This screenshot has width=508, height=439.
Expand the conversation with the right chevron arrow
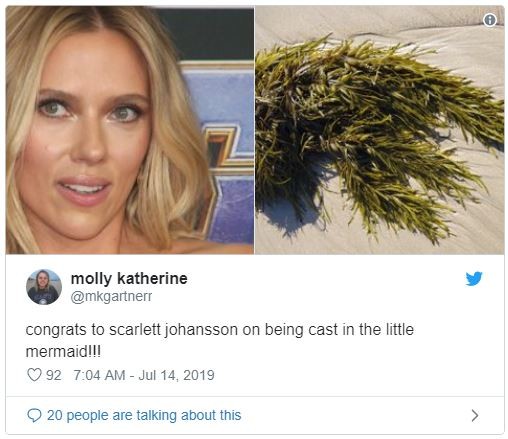pos(475,415)
